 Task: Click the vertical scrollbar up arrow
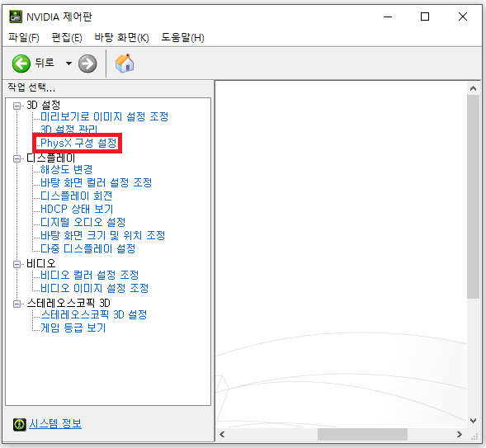[x=473, y=88]
